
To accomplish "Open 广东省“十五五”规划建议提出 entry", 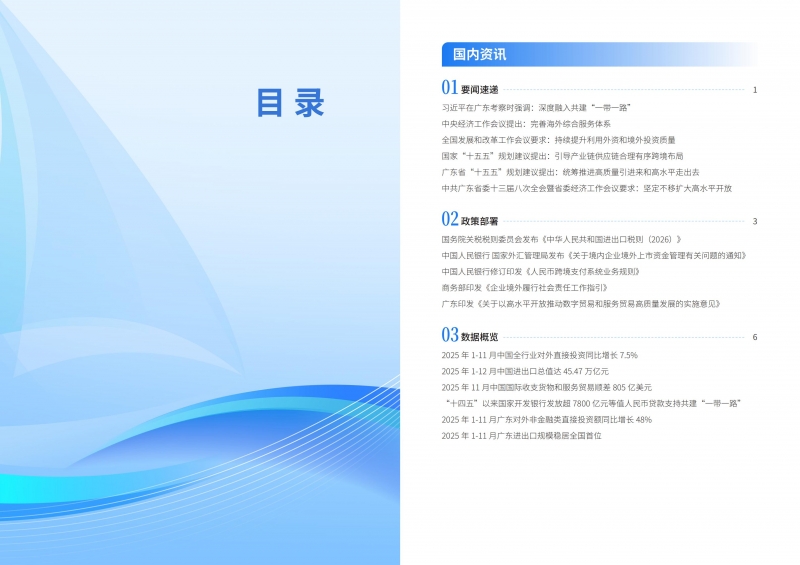I will click(570, 172).
